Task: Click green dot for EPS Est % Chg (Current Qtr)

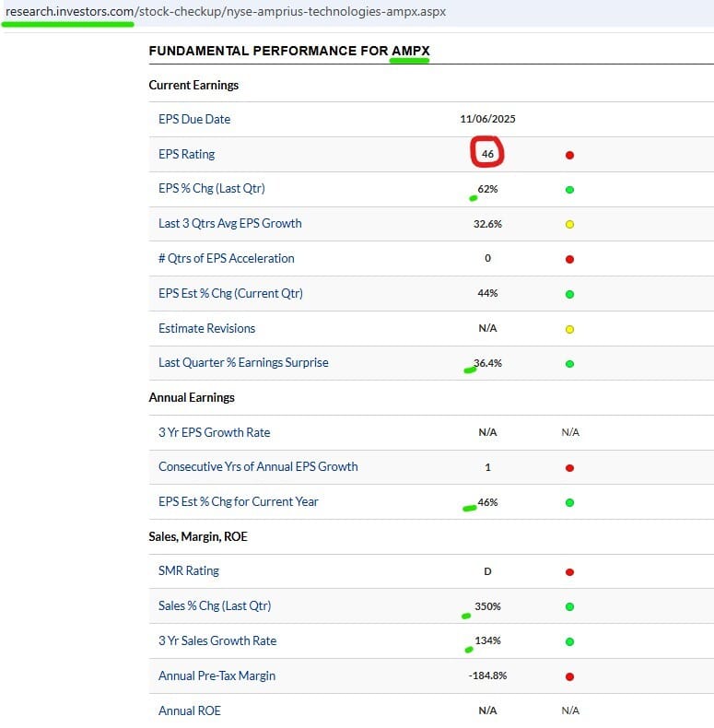Action: 569,294
